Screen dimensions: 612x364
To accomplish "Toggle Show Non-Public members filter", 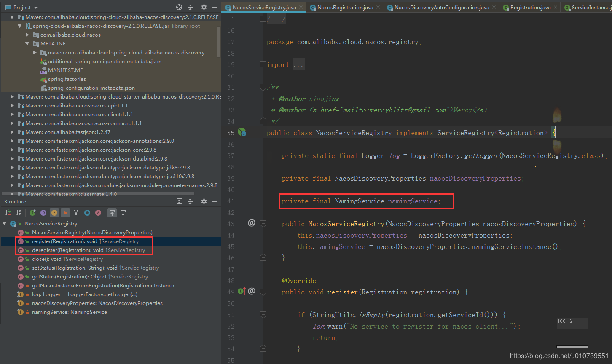I will pyautogui.click(x=65, y=213).
